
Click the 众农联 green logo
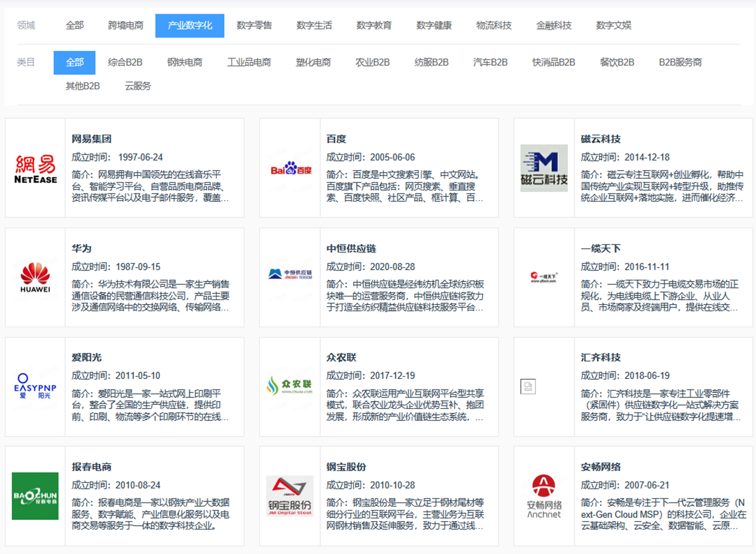tap(289, 387)
